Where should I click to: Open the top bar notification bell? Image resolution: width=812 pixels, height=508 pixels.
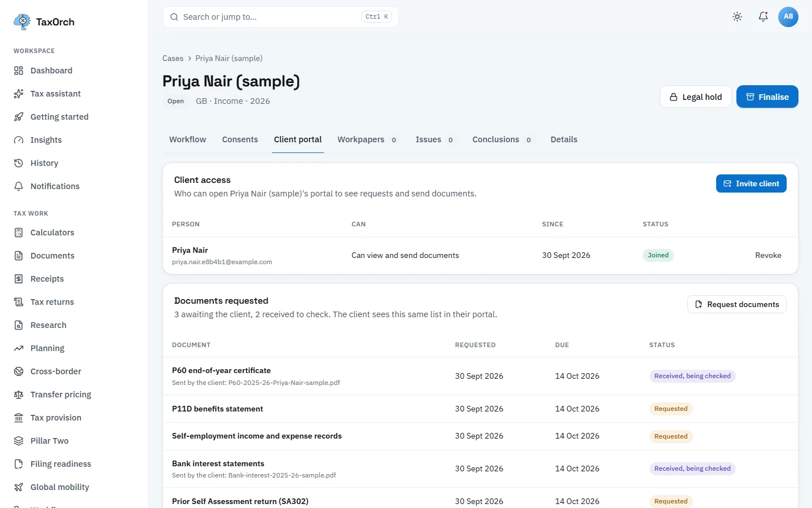[763, 17]
